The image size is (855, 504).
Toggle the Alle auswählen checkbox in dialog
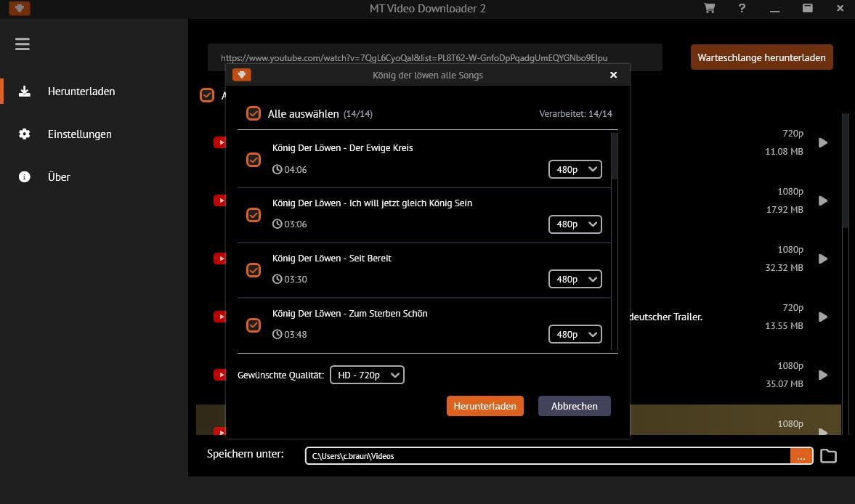point(254,113)
